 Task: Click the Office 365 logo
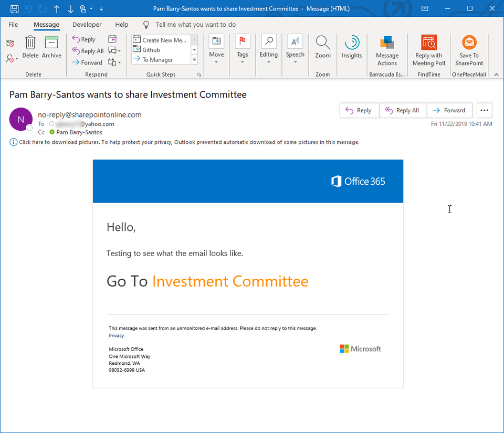point(358,182)
